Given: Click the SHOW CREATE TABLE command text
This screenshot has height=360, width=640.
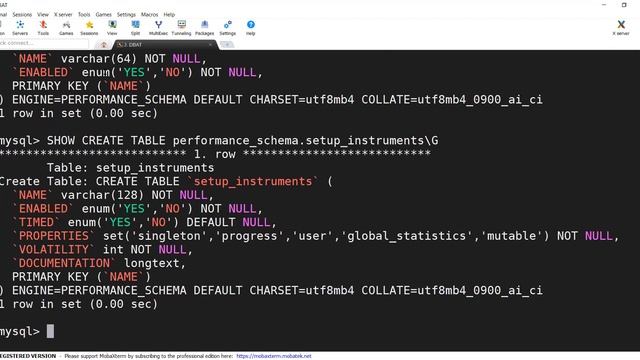Looking at the screenshot, I should 242,140.
